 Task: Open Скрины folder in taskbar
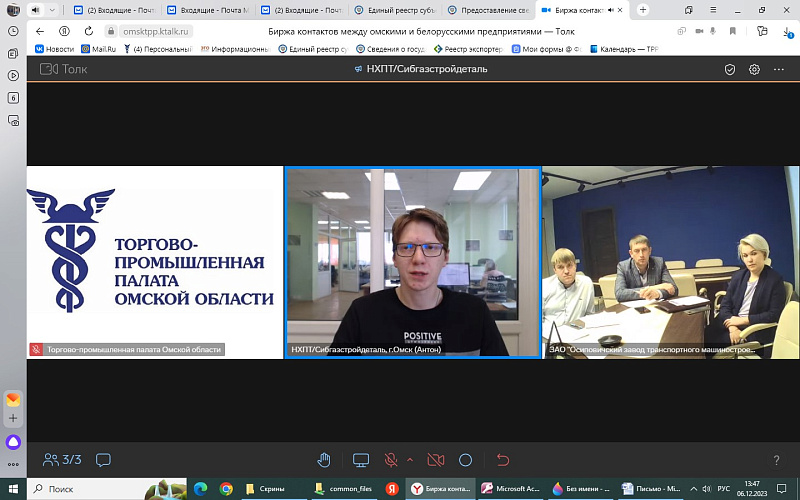point(272,489)
